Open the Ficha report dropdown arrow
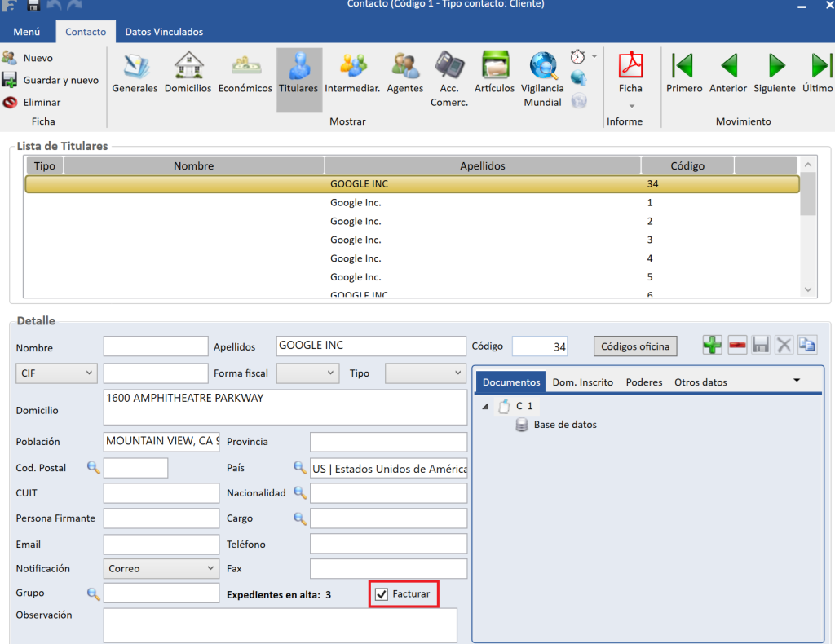 click(632, 106)
